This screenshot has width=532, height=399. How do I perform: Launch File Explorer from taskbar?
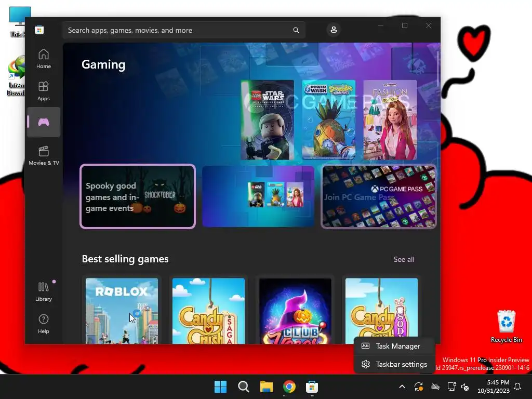pos(267,387)
